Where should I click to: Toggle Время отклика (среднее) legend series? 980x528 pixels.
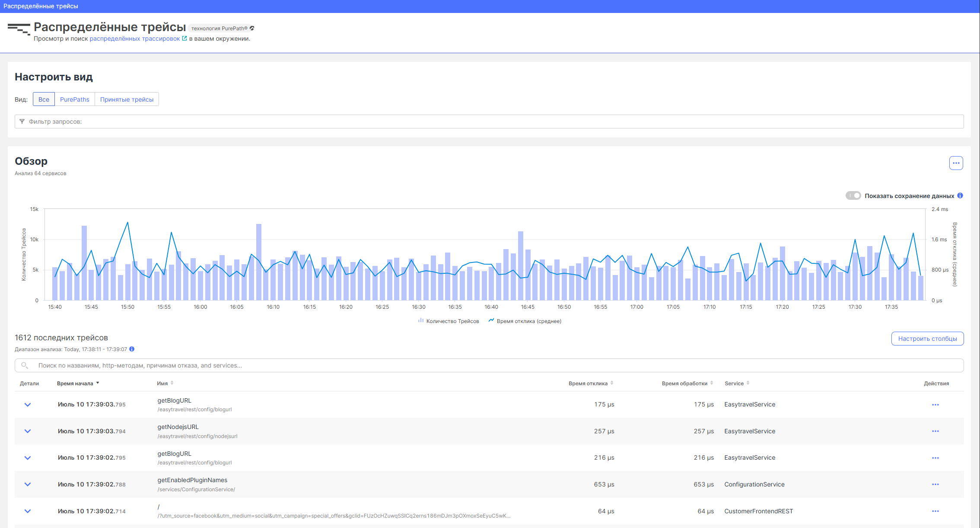pyautogui.click(x=525, y=321)
